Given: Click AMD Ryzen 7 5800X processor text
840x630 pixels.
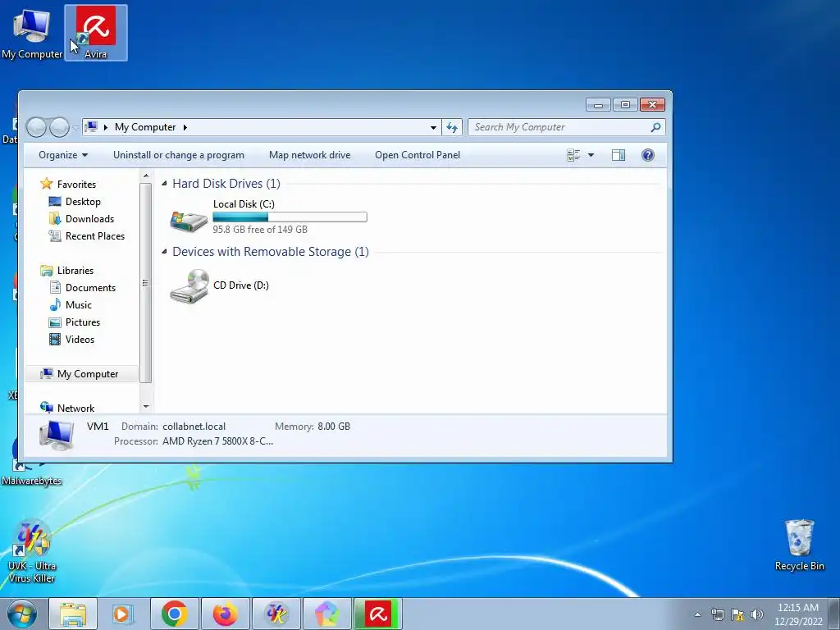Looking at the screenshot, I should point(217,441).
